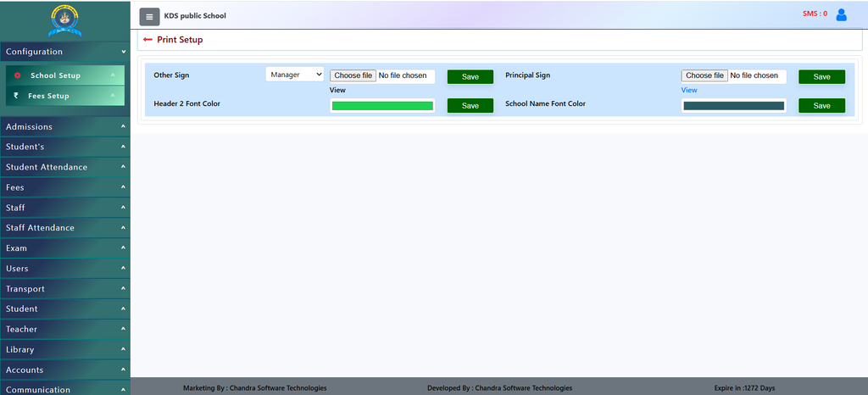The width and height of the screenshot is (868, 395).
Task: Click the rupee icon next to Fees Setup
Action: [x=16, y=96]
